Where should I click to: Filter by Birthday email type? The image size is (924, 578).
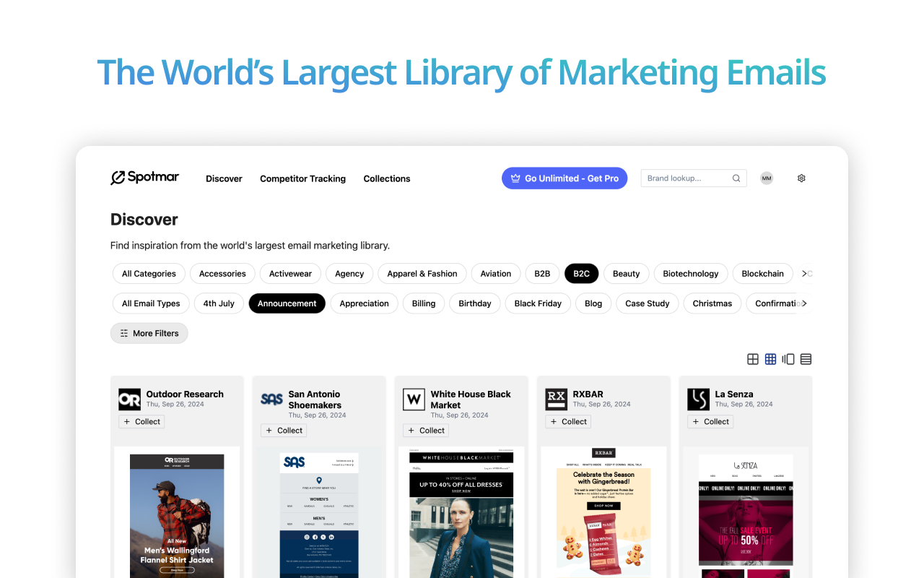tap(475, 303)
